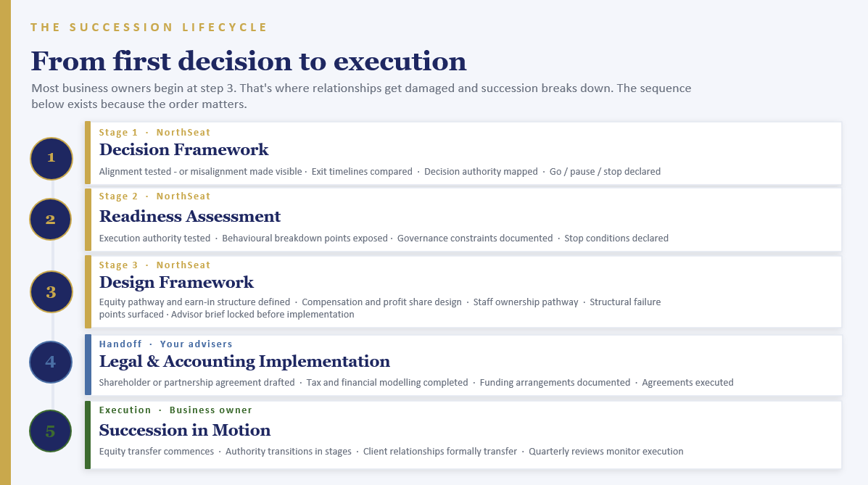The height and width of the screenshot is (485, 868).
Task: Click the main title 'From first decision to execution'
Action: tap(249, 61)
